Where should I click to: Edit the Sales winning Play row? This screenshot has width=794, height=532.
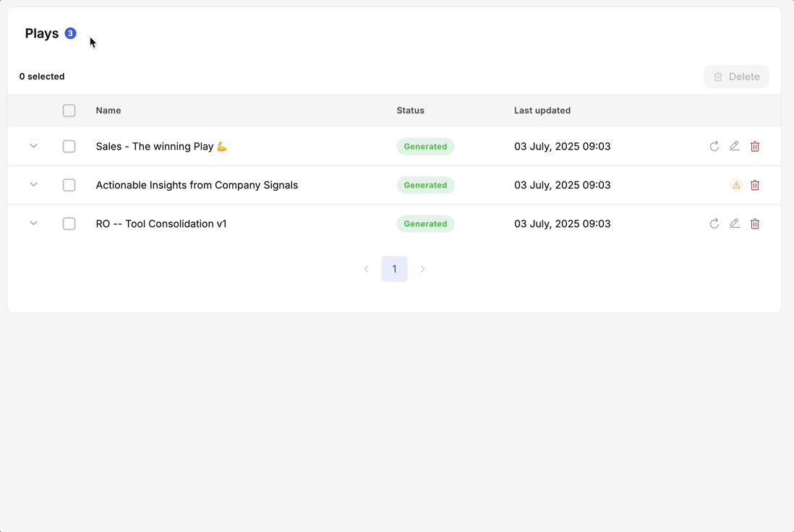[735, 146]
